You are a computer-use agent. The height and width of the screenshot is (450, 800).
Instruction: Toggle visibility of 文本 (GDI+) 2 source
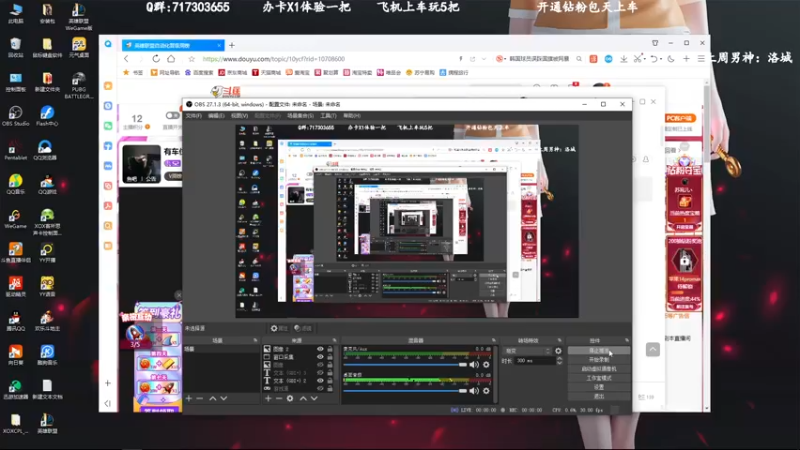pos(320,381)
